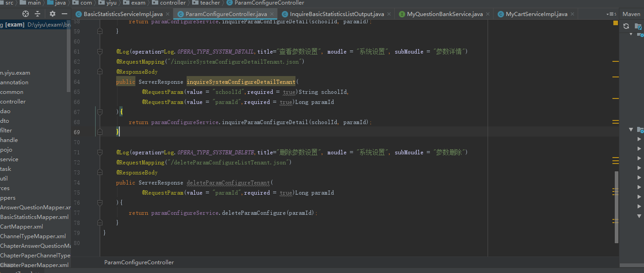Click method name deleteParamConfigureTenant
This screenshot has height=273, width=644.
click(x=229, y=183)
